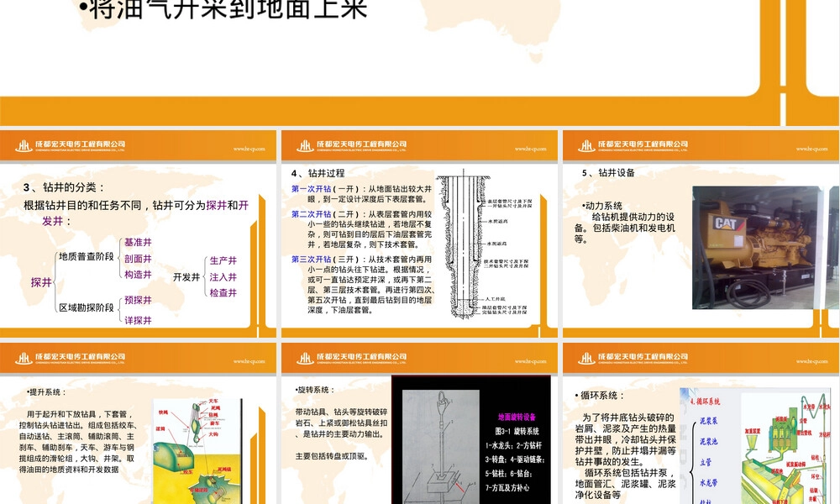Click the rotary system sketch on the black panel
The image size is (840, 504).
pos(440,447)
